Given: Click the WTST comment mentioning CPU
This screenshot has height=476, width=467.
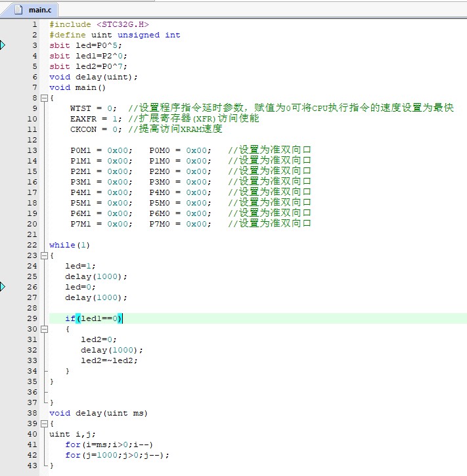Looking at the screenshot, I should [291, 108].
